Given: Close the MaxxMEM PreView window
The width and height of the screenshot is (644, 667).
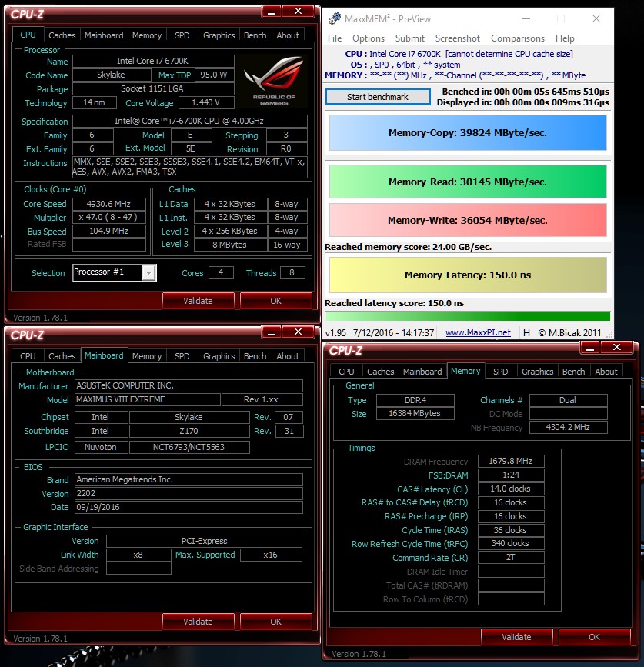Looking at the screenshot, I should tap(596, 18).
